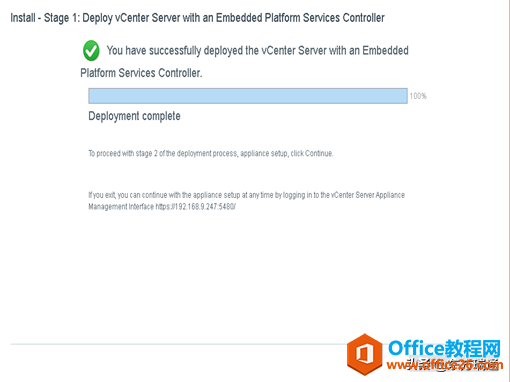Click the 'appliance setup' phrase in stage 2 note
This screenshot has width=510, height=382.
[x=263, y=153]
